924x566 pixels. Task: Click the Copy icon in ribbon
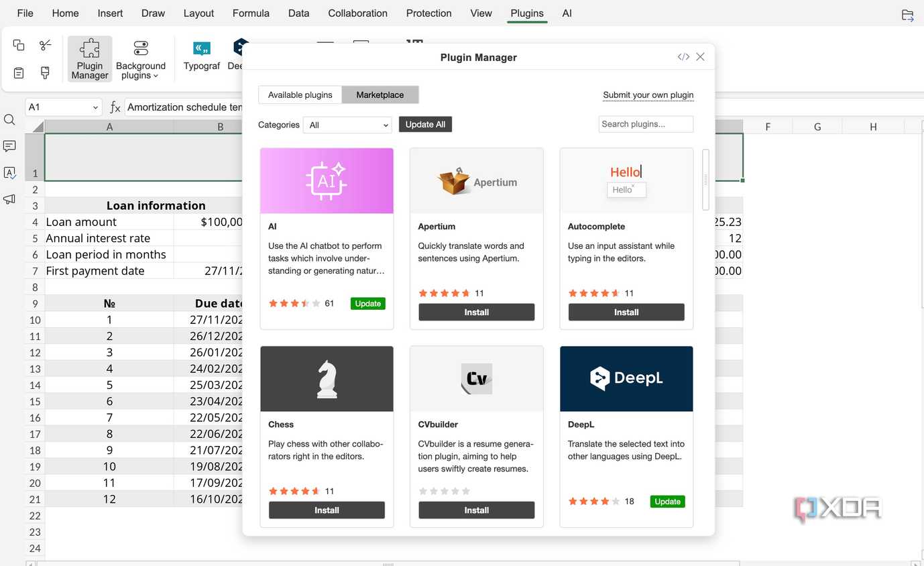(x=19, y=45)
